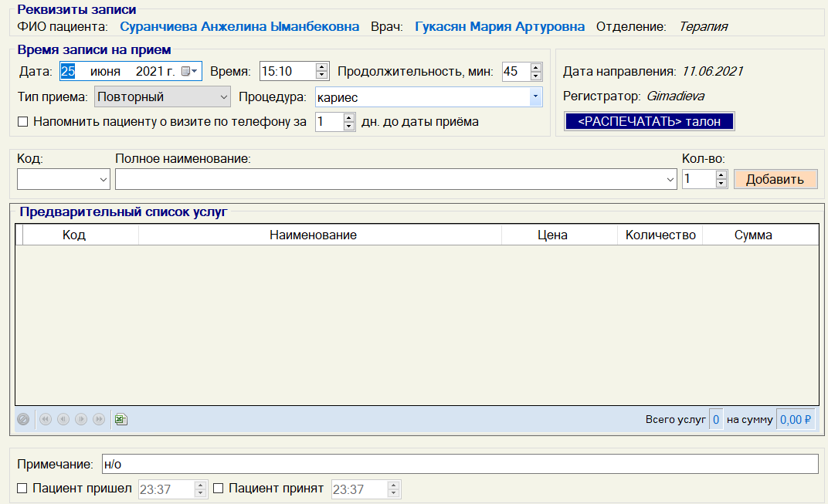Increase the duration minutes spinner
Viewport: 828px width, 504px height.
[x=536, y=67]
